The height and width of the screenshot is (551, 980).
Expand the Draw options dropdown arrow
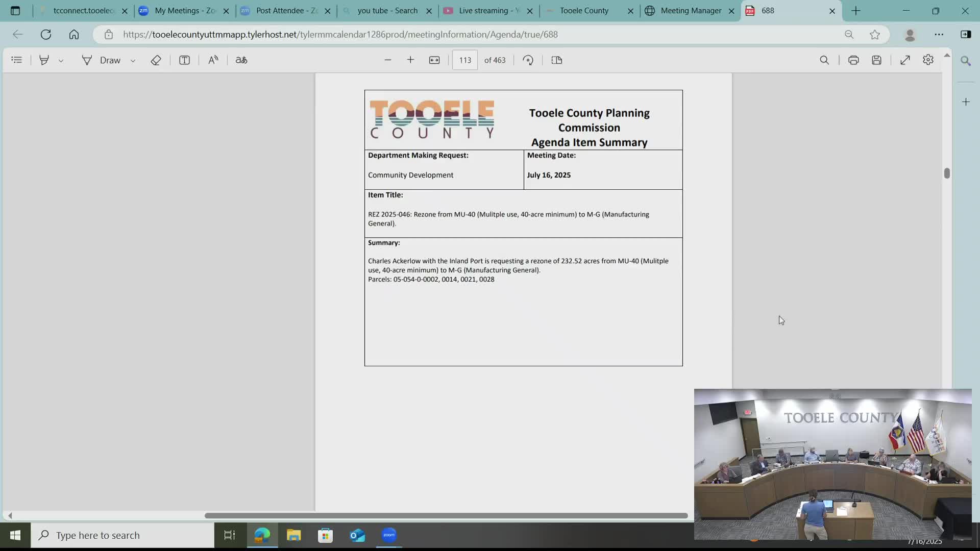click(133, 61)
